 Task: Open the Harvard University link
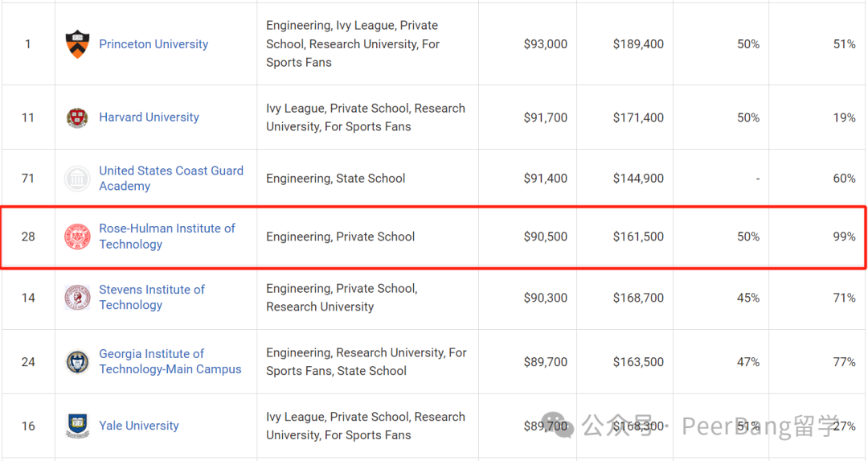point(149,117)
